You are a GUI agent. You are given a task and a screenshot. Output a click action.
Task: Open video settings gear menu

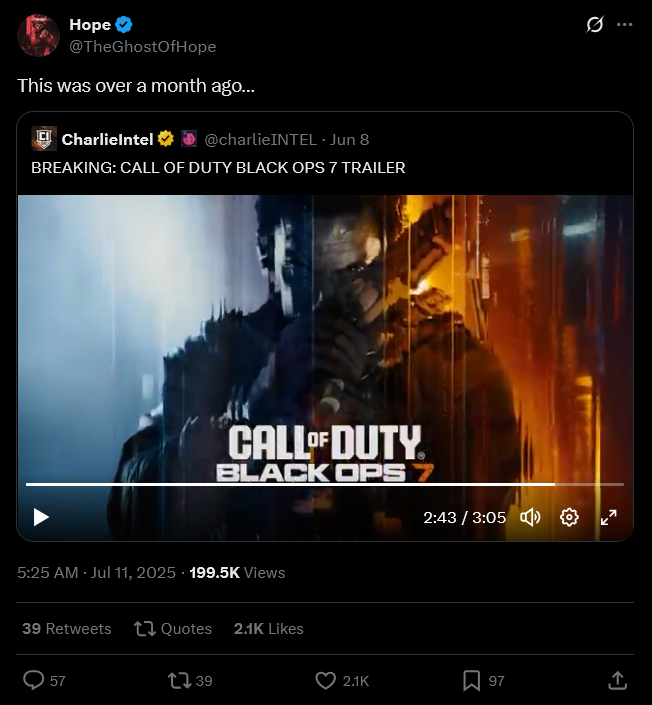[x=569, y=517]
